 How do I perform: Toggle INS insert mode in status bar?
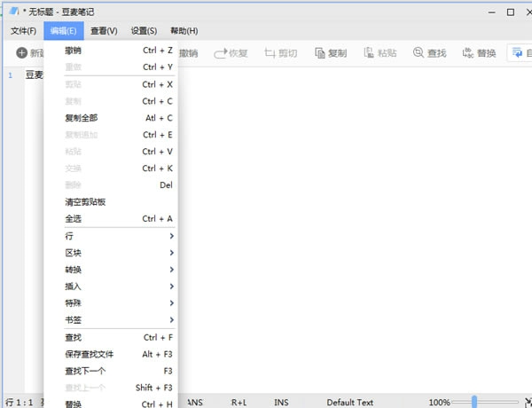pyautogui.click(x=281, y=402)
